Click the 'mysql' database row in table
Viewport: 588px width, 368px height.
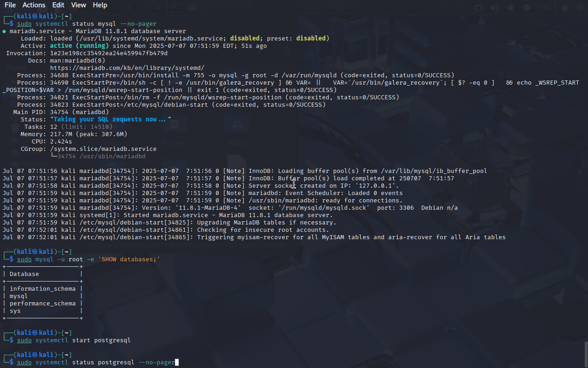coord(19,296)
